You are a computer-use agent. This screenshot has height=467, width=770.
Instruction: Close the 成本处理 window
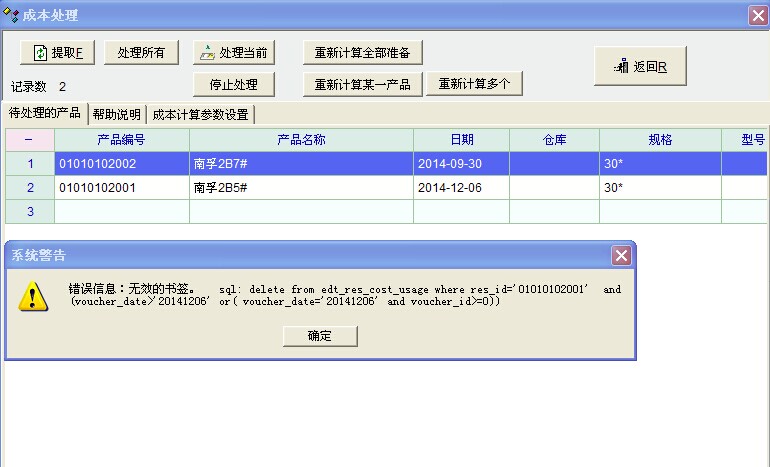pyautogui.click(x=758, y=15)
